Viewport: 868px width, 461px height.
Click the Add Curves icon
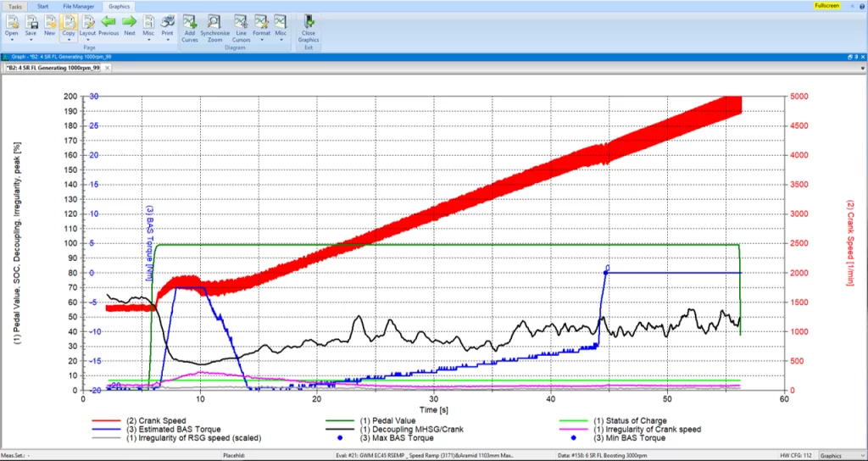point(190,22)
